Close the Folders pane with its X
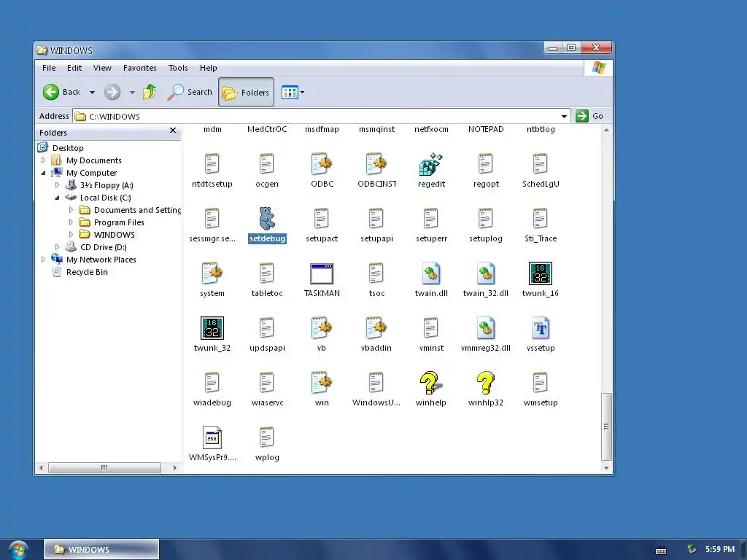This screenshot has height=560, width=747. (x=173, y=131)
